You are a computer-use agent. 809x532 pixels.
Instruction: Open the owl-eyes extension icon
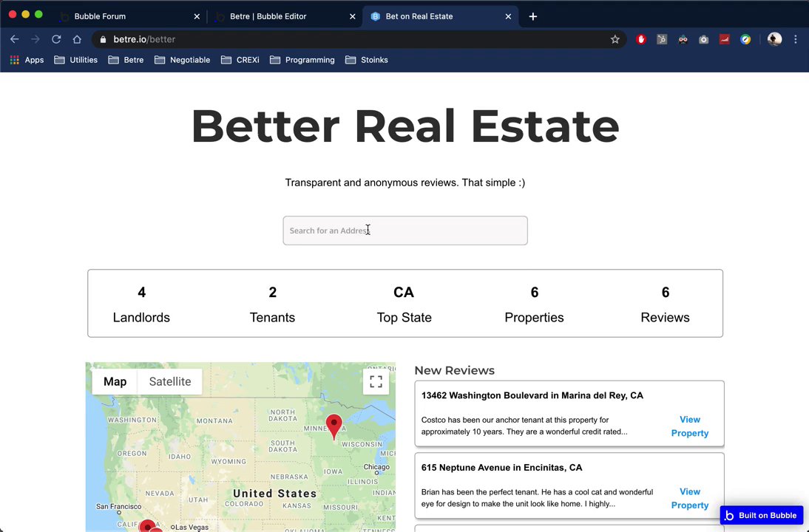point(683,39)
